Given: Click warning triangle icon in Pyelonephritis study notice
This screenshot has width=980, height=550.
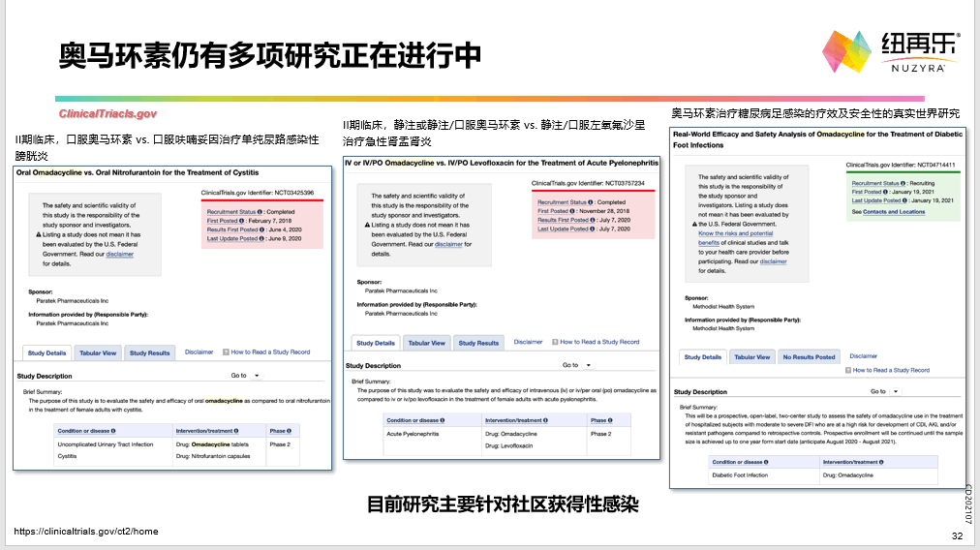Looking at the screenshot, I should point(368,225).
